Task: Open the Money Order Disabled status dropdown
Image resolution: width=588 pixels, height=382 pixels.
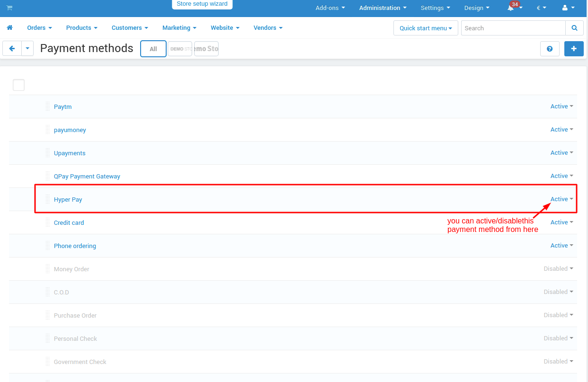Action: (x=558, y=269)
